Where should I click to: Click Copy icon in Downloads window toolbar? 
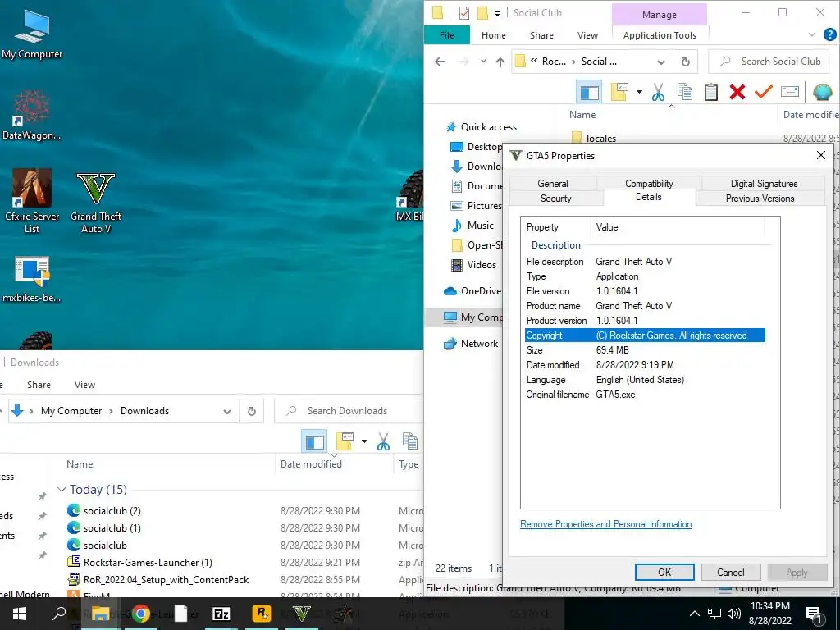[x=410, y=442]
